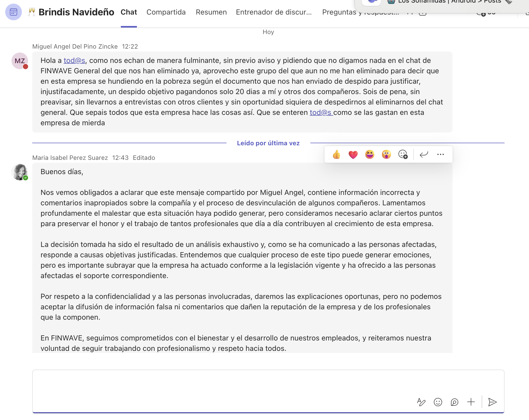The height and width of the screenshot is (420, 529).
Task: Send the message
Action: pos(492,402)
